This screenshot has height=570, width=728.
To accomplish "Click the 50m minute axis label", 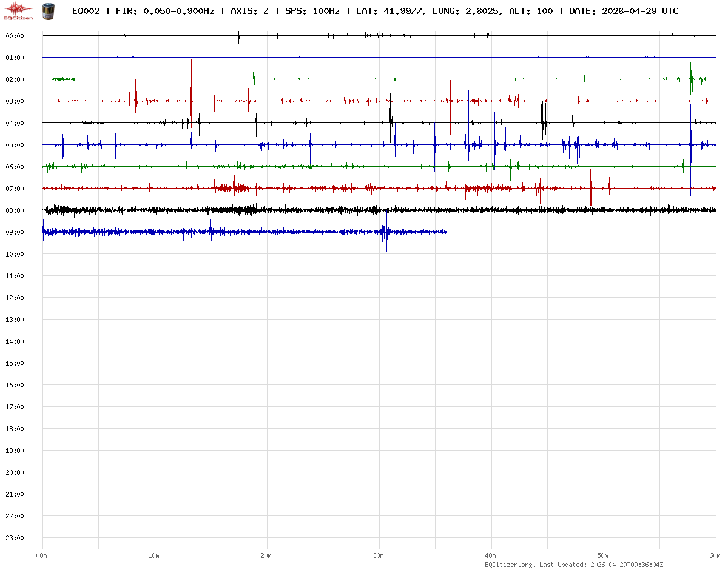I will (603, 555).
